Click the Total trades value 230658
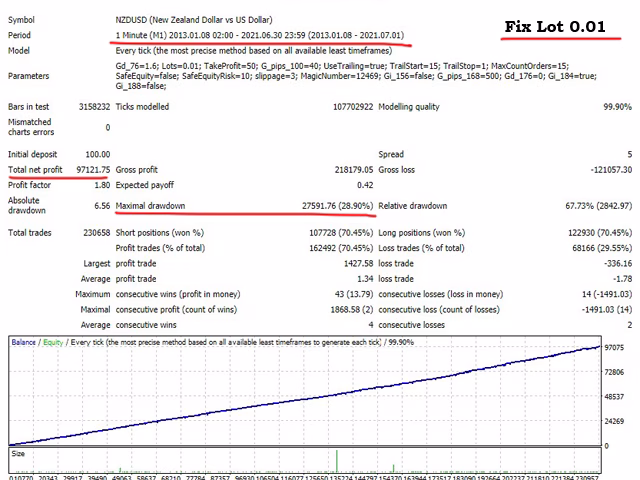Image resolution: width=640 pixels, height=480 pixels. 92,233
